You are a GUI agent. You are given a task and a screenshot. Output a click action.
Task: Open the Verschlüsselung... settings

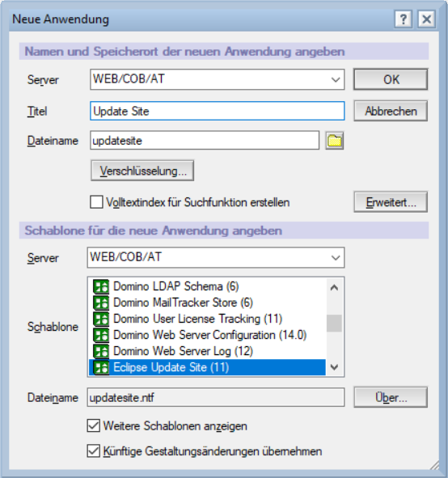[x=142, y=171]
